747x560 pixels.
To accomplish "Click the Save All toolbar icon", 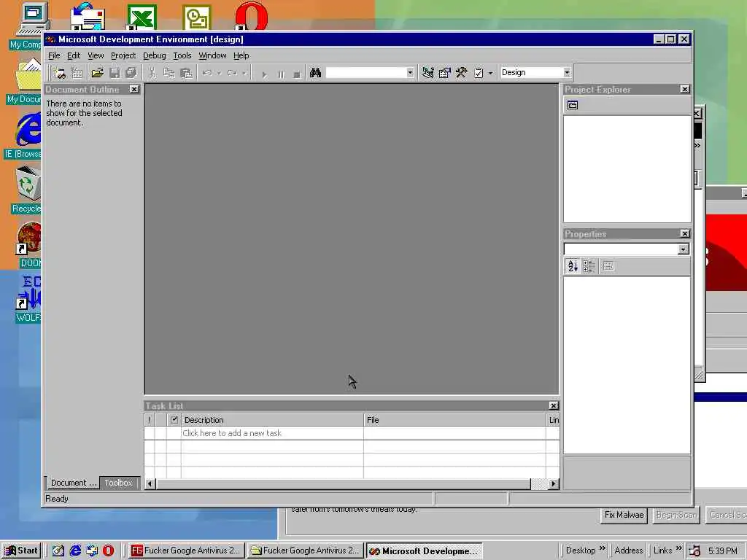I will pyautogui.click(x=131, y=73).
